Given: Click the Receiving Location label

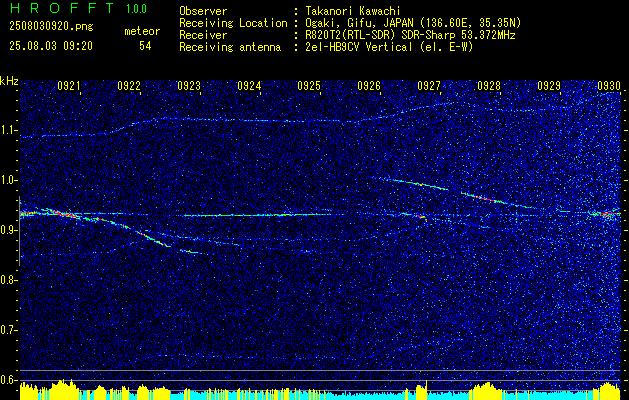Looking at the screenshot, I should pyautogui.click(x=233, y=23).
